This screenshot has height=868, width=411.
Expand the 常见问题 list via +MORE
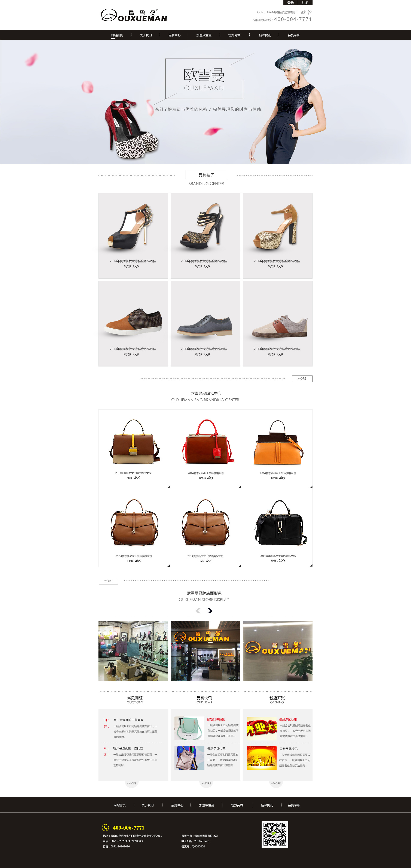coord(132,783)
